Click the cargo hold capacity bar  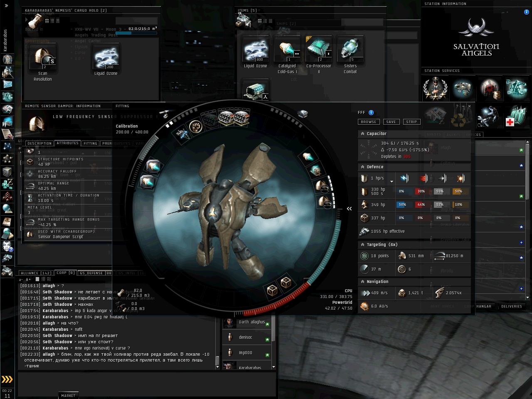click(x=136, y=33)
